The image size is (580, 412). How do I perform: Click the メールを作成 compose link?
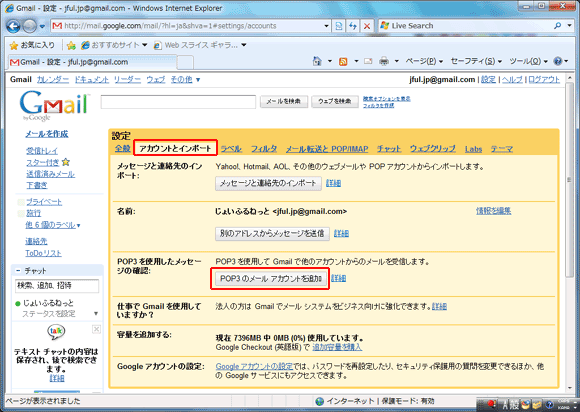pyautogui.click(x=47, y=134)
